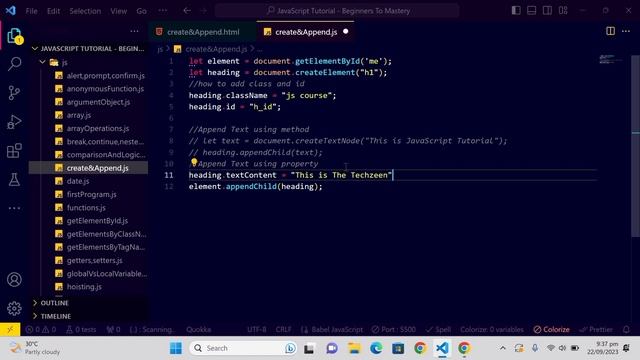
Task: Click the Scanning status item
Action: coord(152,329)
